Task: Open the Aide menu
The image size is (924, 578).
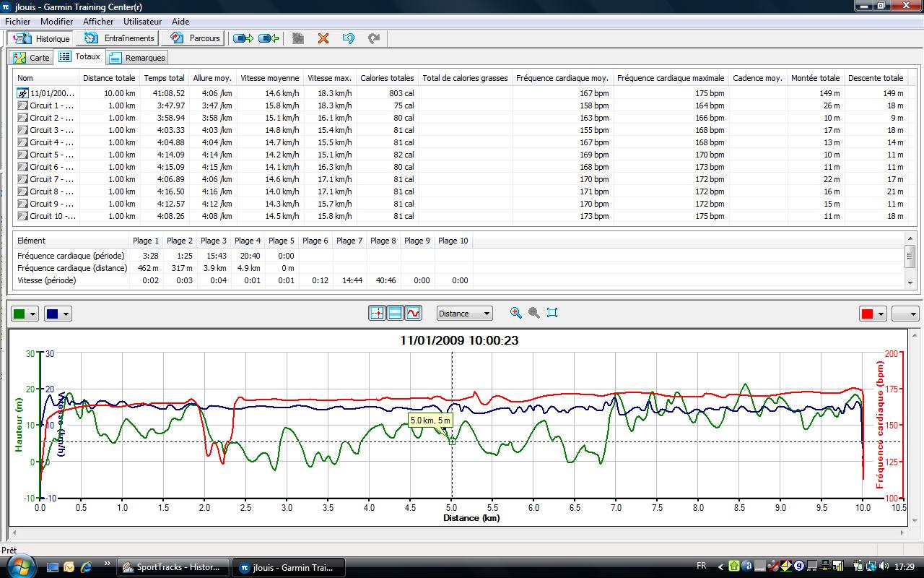Action: (x=180, y=22)
